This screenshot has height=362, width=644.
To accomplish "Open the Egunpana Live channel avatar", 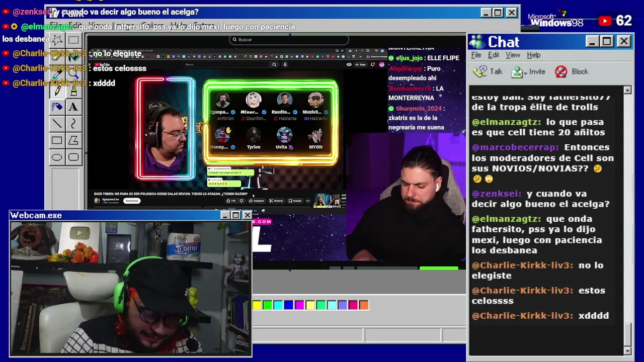I will click(x=97, y=201).
